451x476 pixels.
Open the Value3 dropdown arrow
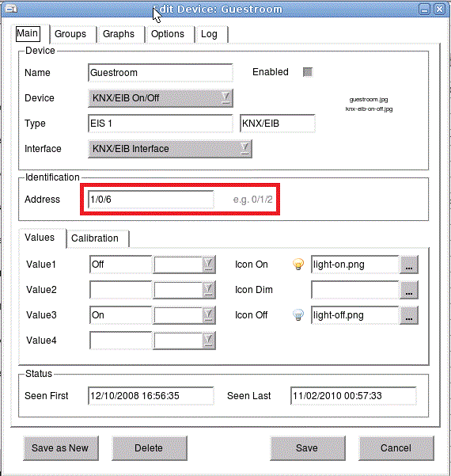click(209, 315)
